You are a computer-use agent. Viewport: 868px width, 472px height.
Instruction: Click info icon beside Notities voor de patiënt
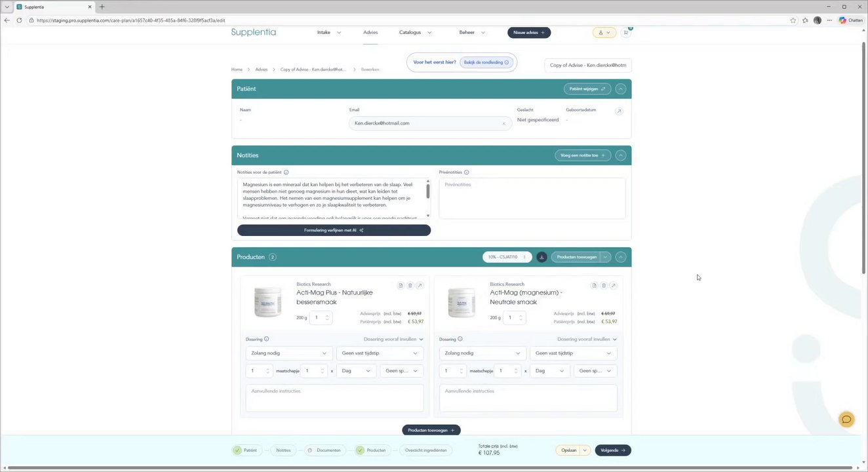point(286,172)
